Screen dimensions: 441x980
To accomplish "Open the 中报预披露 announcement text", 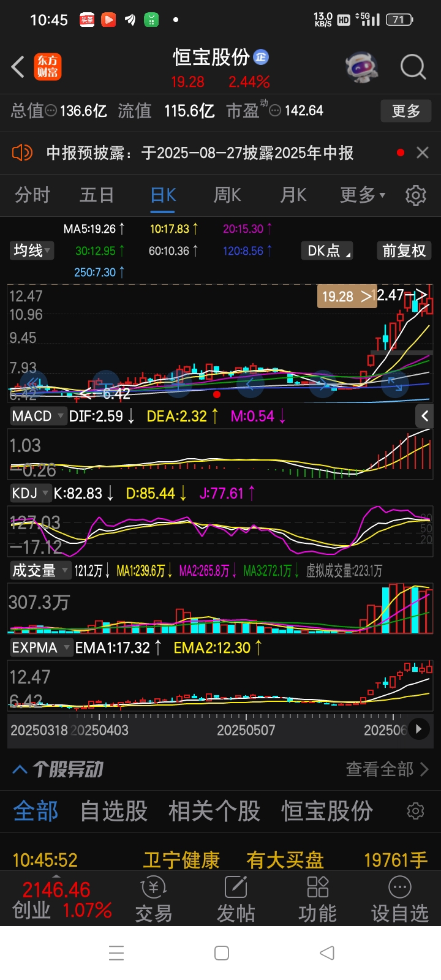I will (x=200, y=153).
